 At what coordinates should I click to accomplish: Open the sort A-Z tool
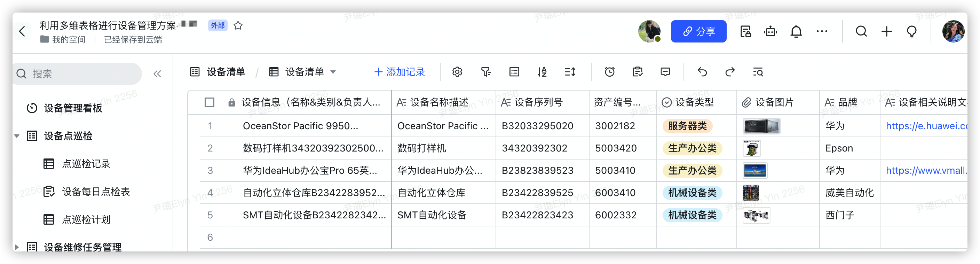click(542, 72)
